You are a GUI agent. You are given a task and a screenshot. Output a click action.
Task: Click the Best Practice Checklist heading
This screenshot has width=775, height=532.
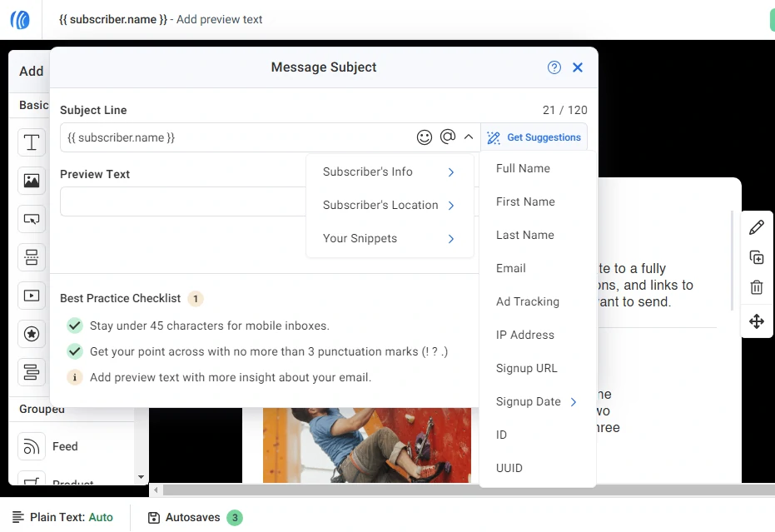pyautogui.click(x=121, y=298)
